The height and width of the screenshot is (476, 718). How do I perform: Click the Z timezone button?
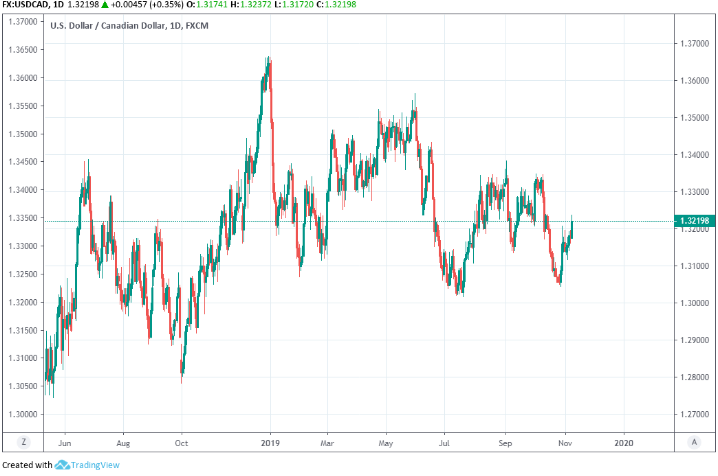(x=22, y=440)
